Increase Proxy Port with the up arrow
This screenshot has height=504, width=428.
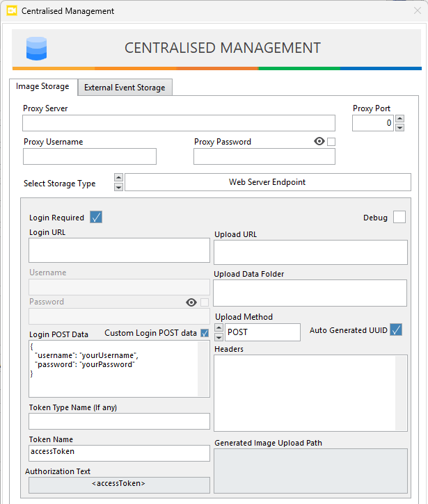pos(399,119)
